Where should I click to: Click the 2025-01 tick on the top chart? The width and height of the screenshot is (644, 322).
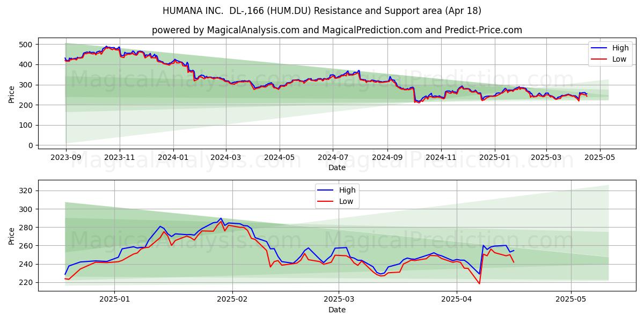click(x=494, y=158)
